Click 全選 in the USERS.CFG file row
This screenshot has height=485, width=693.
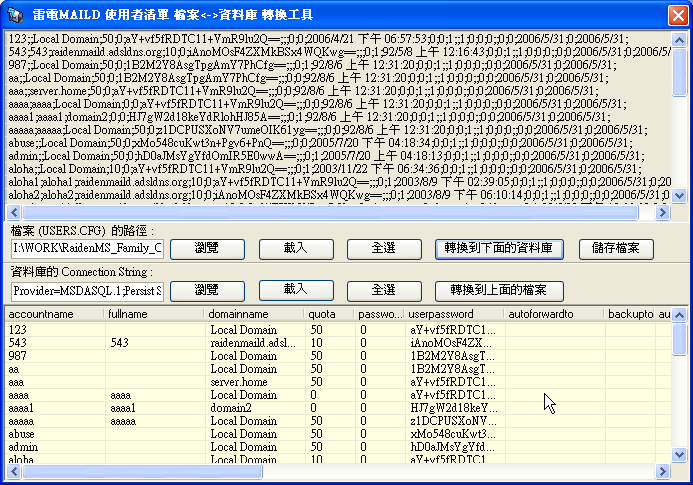[384, 247]
